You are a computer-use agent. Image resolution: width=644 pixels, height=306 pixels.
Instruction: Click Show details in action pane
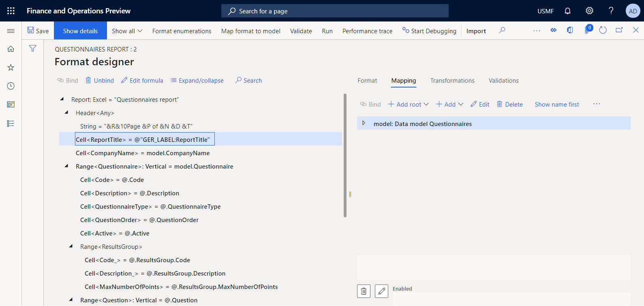[80, 31]
